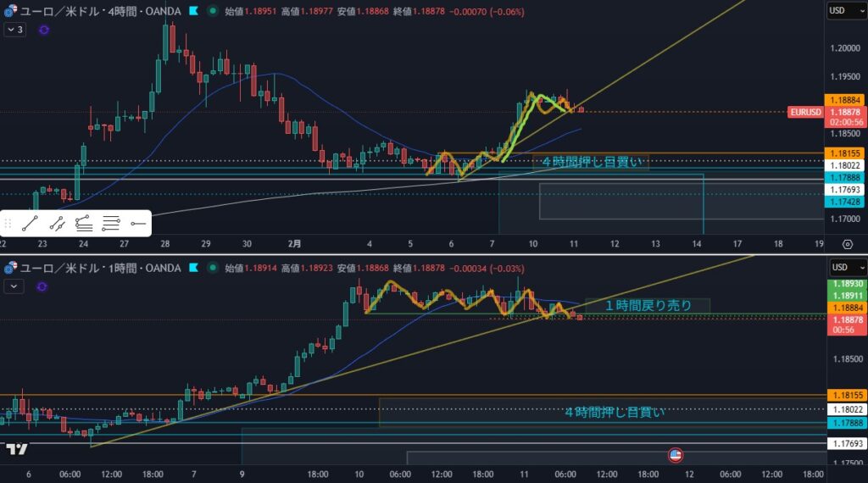Open the USD currency dropdown on the 1-hour chart

[843, 268]
